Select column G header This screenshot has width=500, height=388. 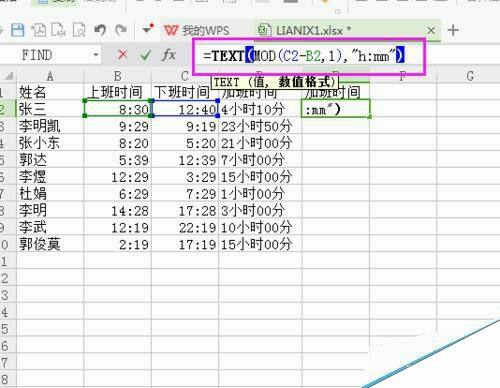(x=470, y=76)
